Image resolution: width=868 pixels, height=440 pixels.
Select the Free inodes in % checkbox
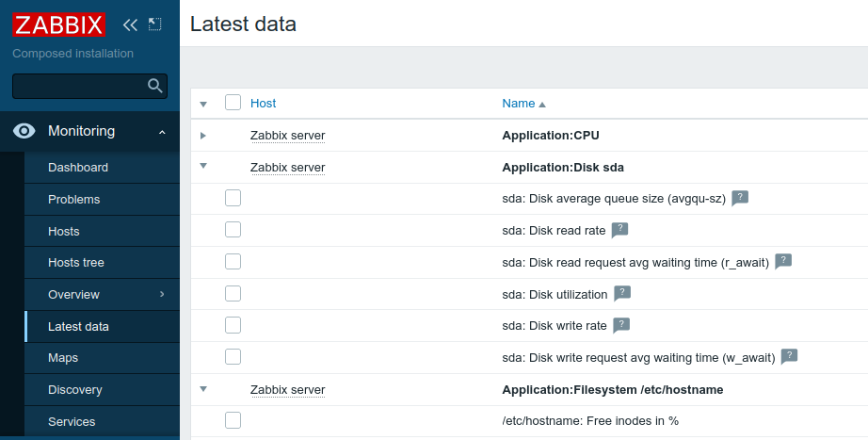pyautogui.click(x=233, y=420)
